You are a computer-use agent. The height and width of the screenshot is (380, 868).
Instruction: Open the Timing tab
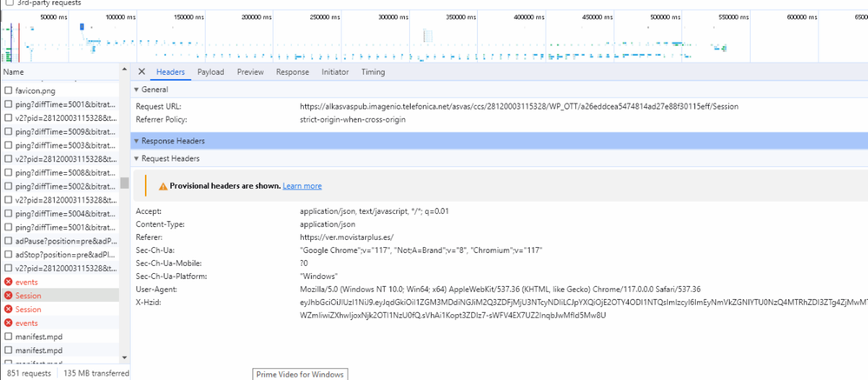(373, 72)
